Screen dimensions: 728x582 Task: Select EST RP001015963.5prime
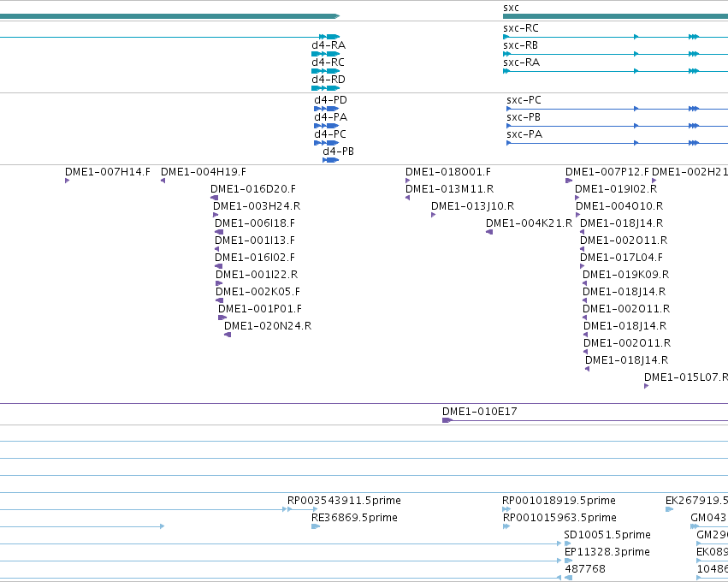click(x=560, y=519)
